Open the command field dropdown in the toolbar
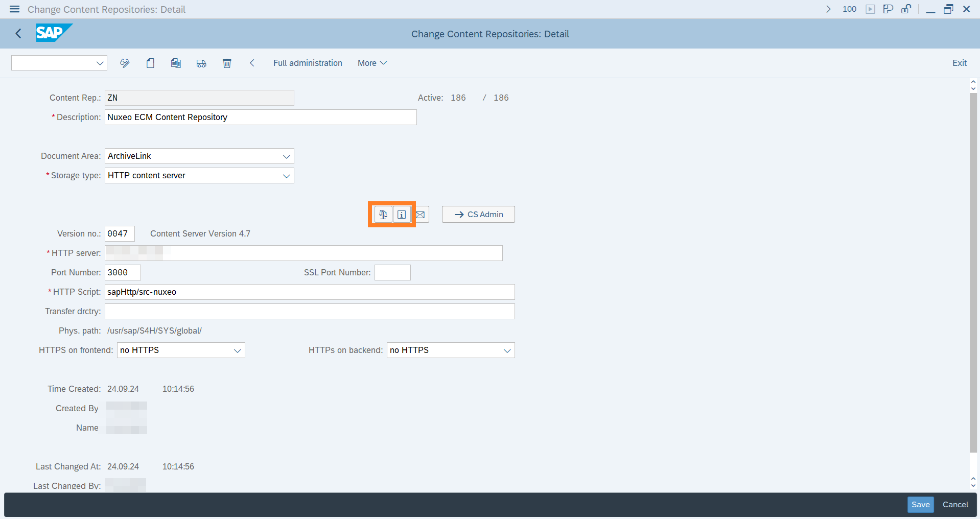The width and height of the screenshot is (980, 519). (x=100, y=63)
